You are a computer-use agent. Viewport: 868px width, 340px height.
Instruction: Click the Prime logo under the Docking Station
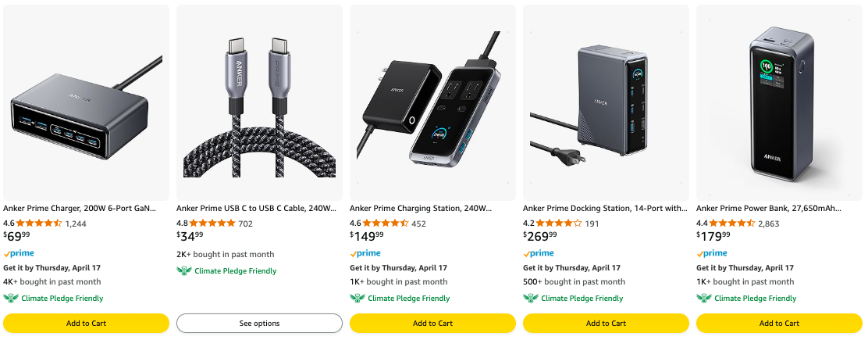pos(539,253)
